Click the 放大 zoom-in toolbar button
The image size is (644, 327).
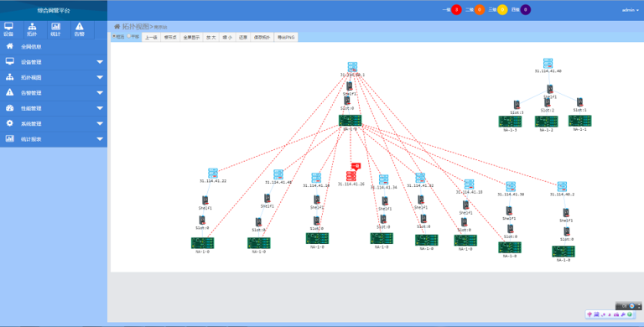pyautogui.click(x=210, y=38)
